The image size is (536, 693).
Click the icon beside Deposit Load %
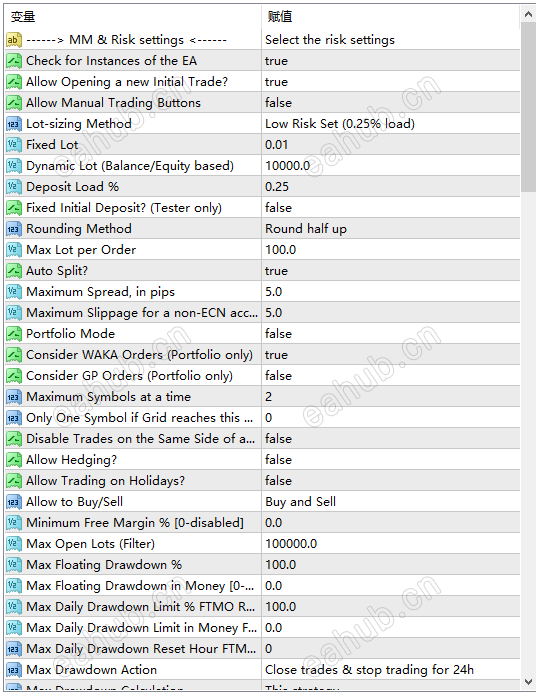14,187
